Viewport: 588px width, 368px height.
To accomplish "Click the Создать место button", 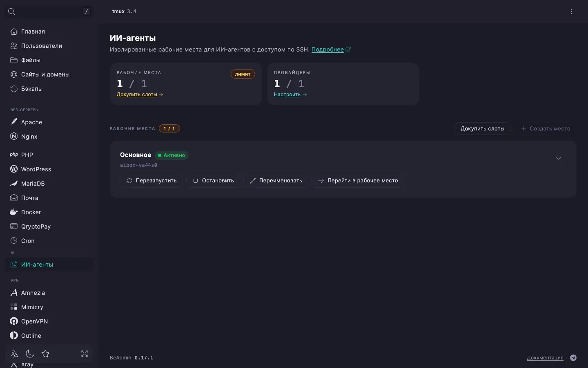I will tap(546, 128).
